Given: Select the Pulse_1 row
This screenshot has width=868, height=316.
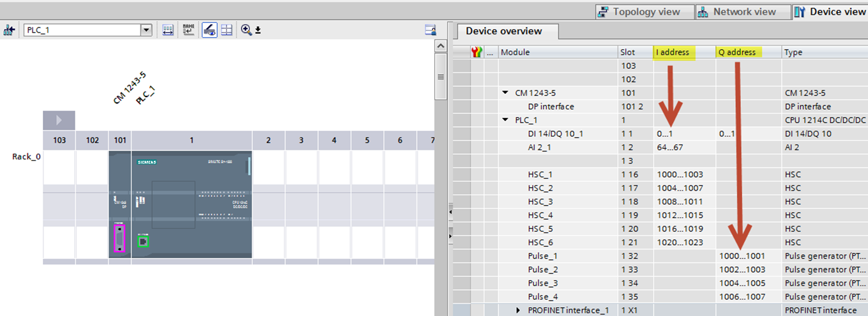Looking at the screenshot, I should (x=660, y=256).
